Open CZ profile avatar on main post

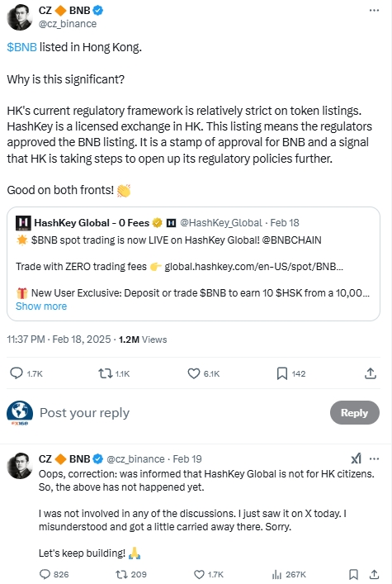pyautogui.click(x=19, y=17)
